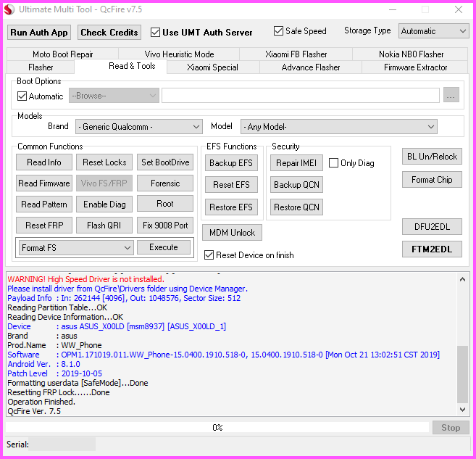Screen dimensions: 476x459
Task: Open the Storage Type dropdown
Action: click(433, 31)
